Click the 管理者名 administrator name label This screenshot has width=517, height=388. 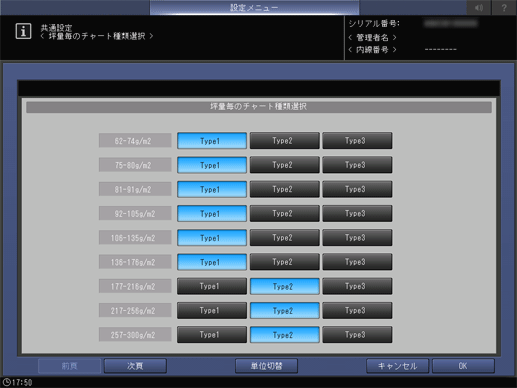click(372, 37)
